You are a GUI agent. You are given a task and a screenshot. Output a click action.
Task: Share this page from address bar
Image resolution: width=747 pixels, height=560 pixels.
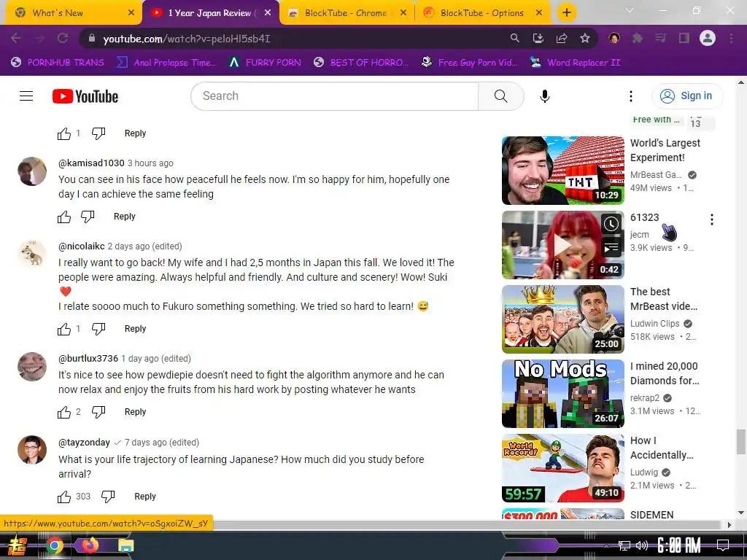pos(562,38)
